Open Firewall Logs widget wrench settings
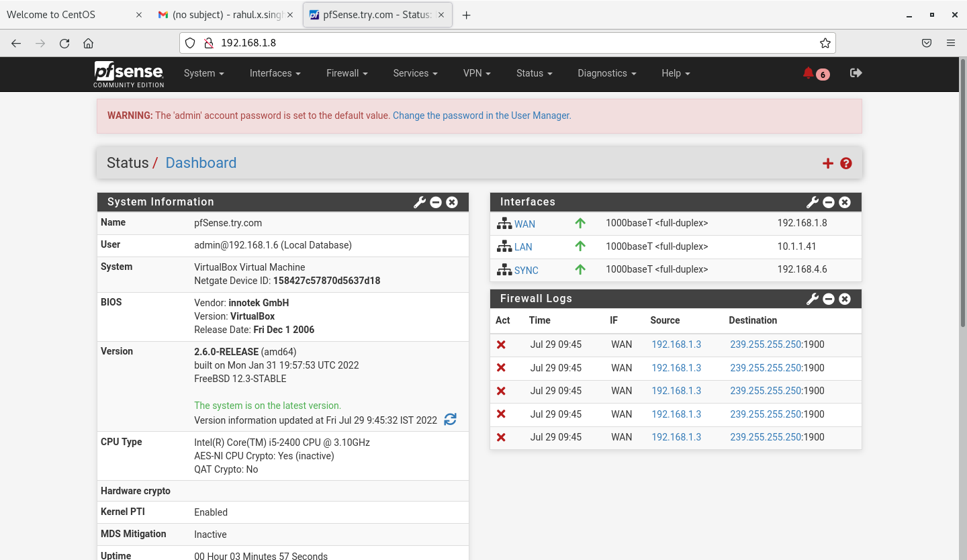This screenshot has width=967, height=560. tap(813, 299)
